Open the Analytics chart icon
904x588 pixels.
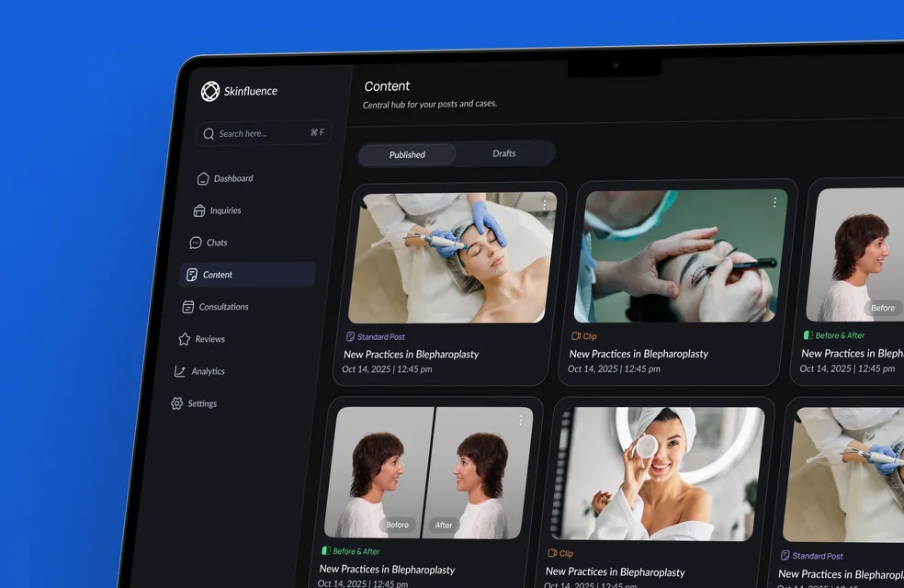pyautogui.click(x=180, y=371)
